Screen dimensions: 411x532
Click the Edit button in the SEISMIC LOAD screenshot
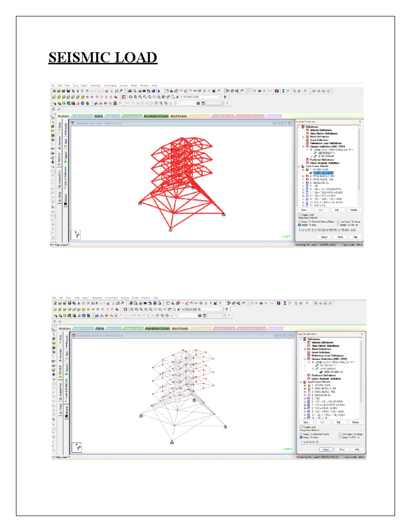338,210
